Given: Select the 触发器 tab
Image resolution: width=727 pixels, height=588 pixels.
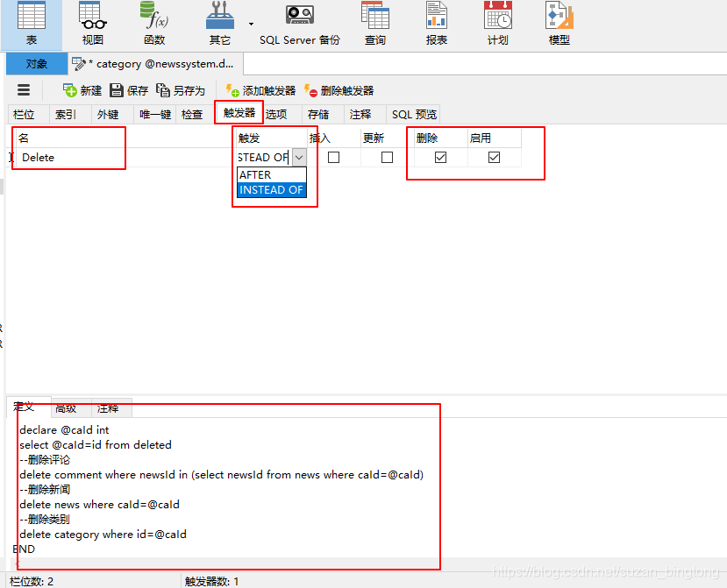Looking at the screenshot, I should tap(239, 112).
